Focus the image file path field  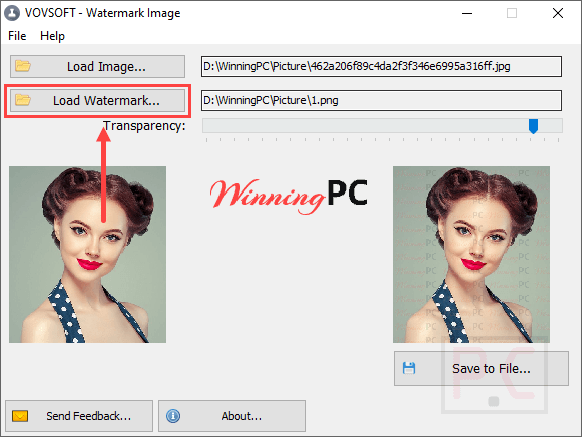[x=381, y=66]
